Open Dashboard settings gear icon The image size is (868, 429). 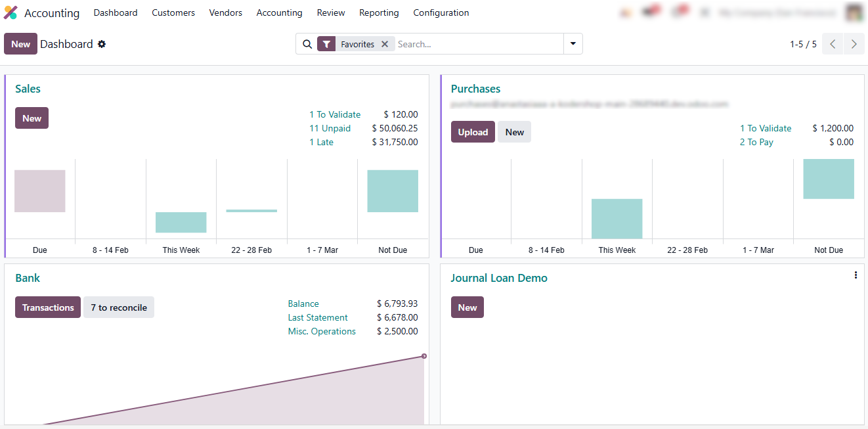tap(102, 44)
